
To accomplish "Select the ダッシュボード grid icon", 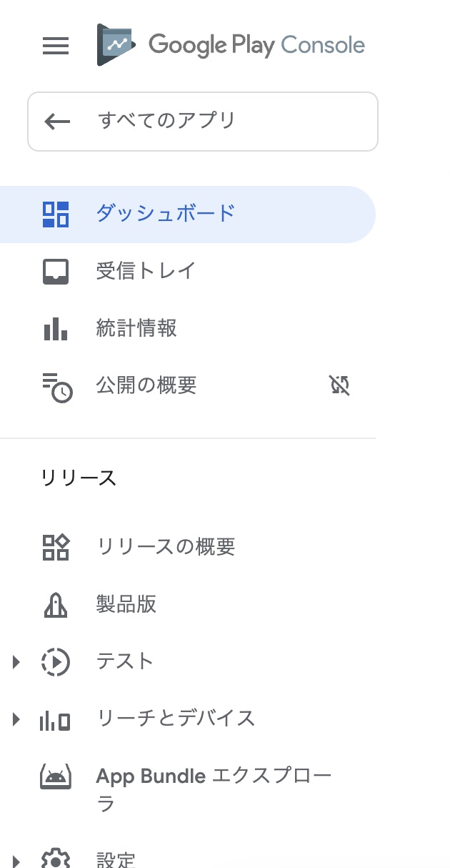I will (x=57, y=214).
